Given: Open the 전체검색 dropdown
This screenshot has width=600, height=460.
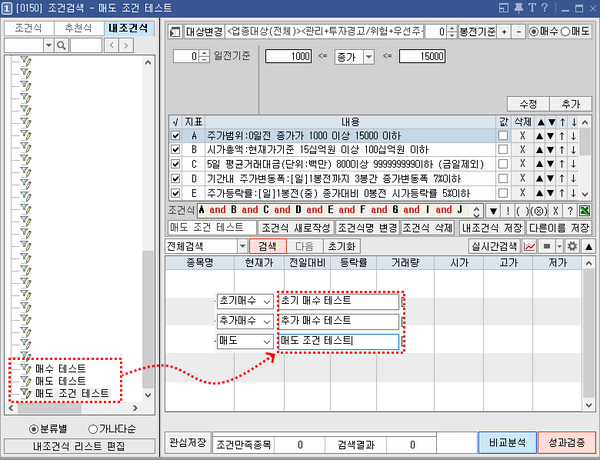Looking at the screenshot, I should (x=204, y=246).
